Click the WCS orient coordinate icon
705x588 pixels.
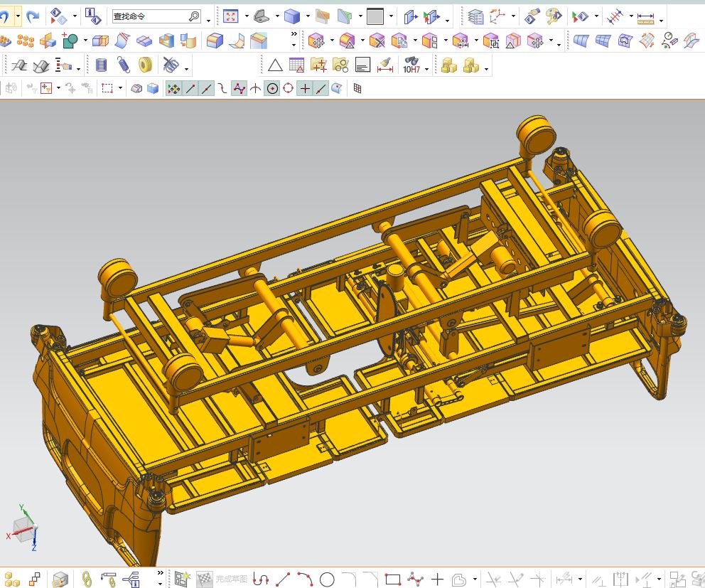pyautogui.click(x=497, y=16)
